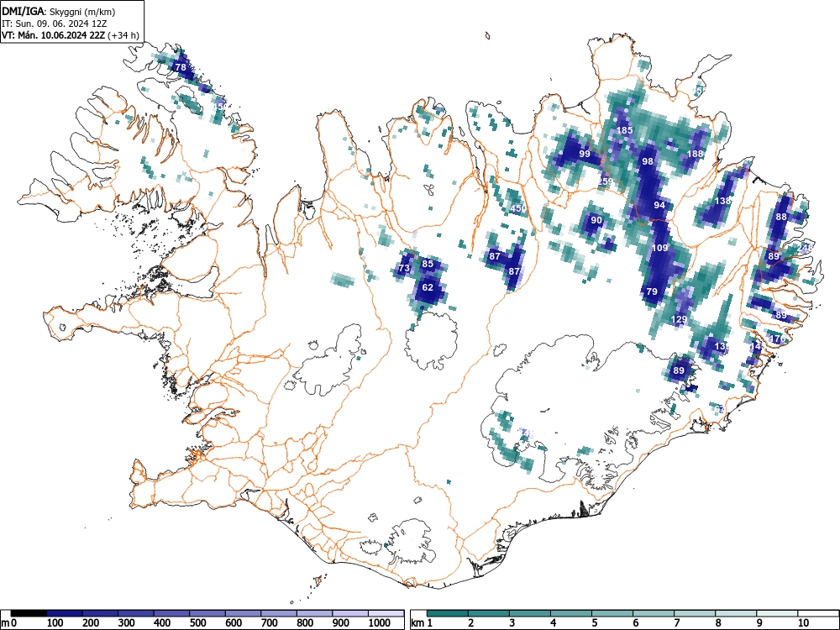
Task: Click the visibility value 90 on the map
Action: pos(596,220)
